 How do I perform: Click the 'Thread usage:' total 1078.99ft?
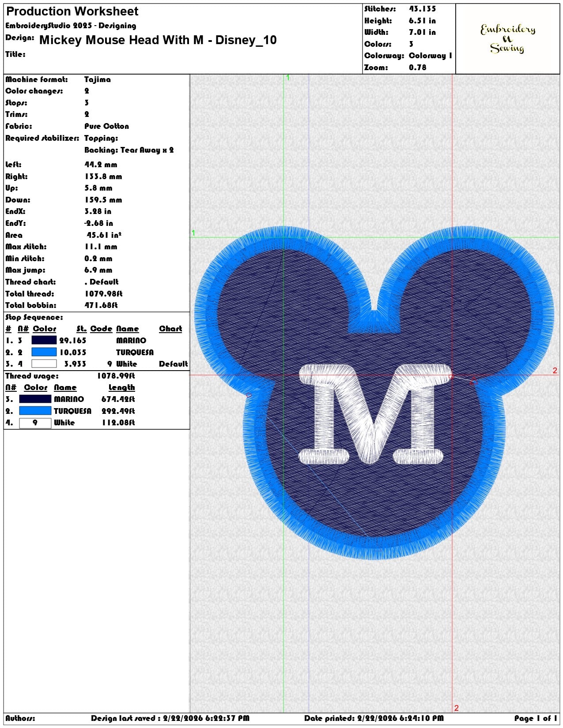[x=116, y=376]
